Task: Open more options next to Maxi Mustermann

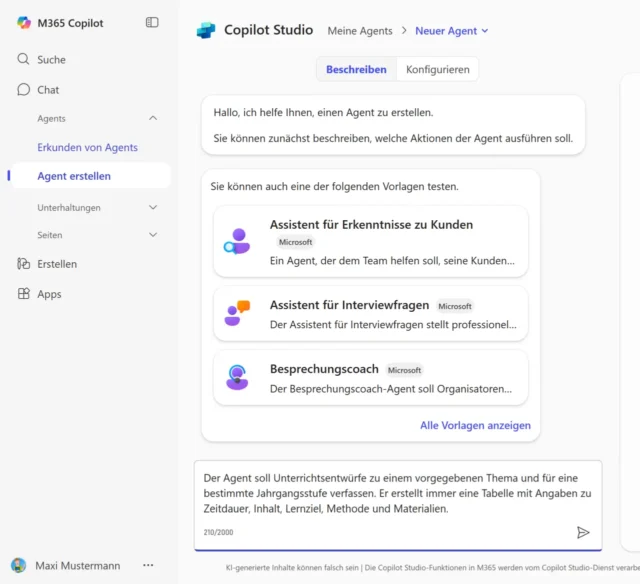Action: coord(148,566)
